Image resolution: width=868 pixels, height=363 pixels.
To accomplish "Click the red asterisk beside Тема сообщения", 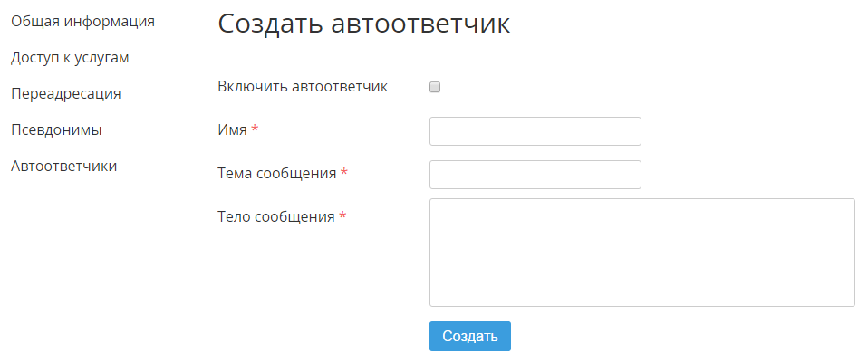I will pyautogui.click(x=344, y=172).
